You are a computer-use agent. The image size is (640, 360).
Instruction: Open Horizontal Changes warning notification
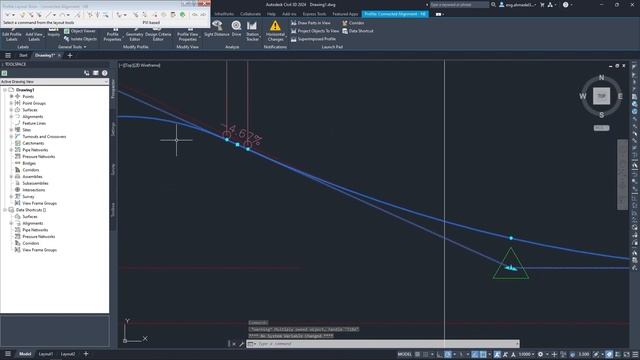(275, 31)
